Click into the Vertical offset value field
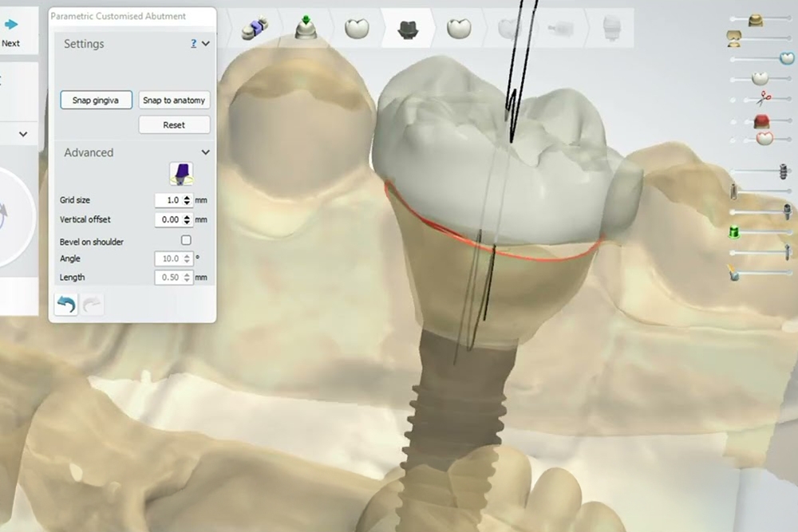Screen dimensions: 798x532 pyautogui.click(x=168, y=219)
